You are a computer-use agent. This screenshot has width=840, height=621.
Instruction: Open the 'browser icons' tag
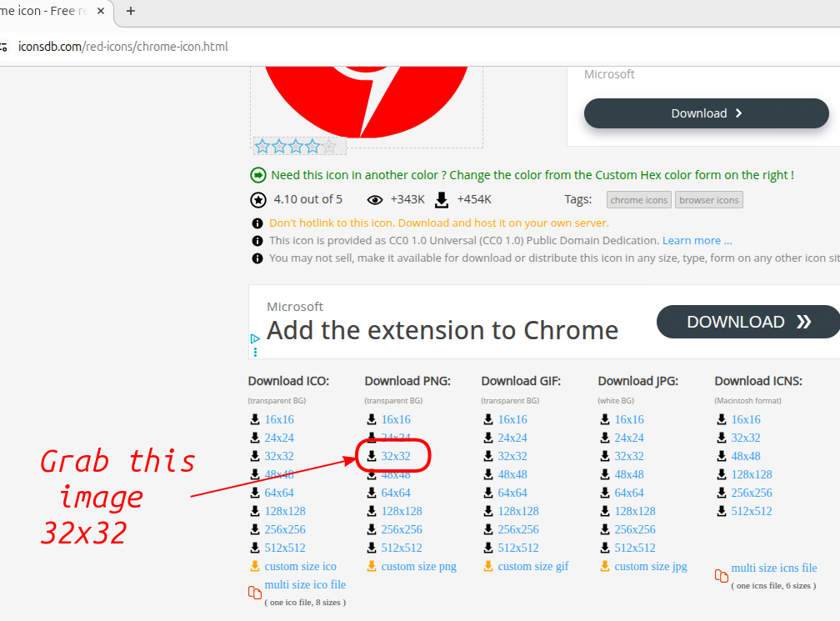click(x=708, y=200)
